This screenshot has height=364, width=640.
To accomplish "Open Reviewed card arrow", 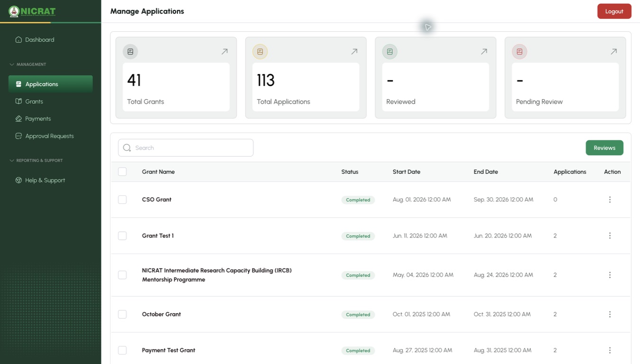I will pyautogui.click(x=484, y=52).
